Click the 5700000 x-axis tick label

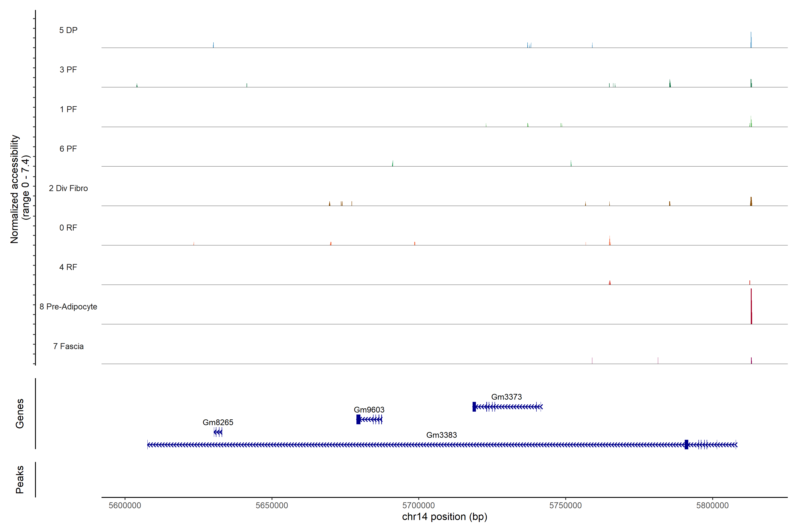(x=419, y=505)
